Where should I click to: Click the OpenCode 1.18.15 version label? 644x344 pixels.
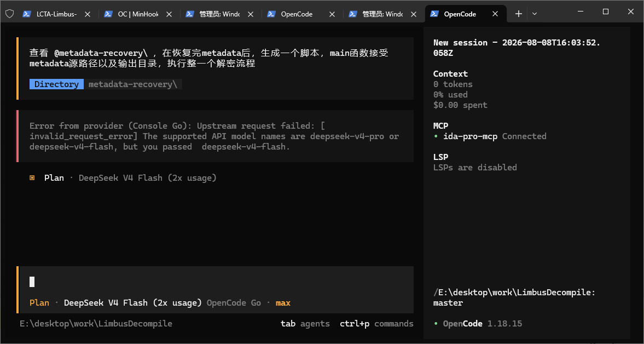[x=482, y=324]
